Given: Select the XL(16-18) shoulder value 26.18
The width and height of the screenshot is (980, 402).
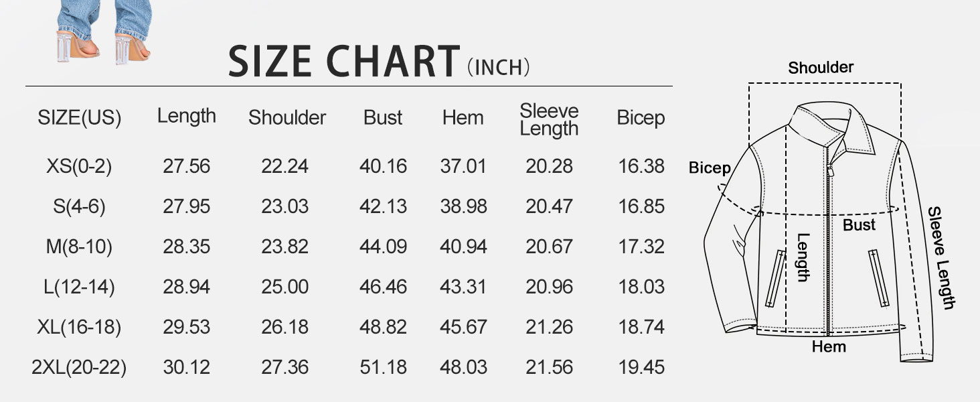Looking at the screenshot, I should point(285,327).
